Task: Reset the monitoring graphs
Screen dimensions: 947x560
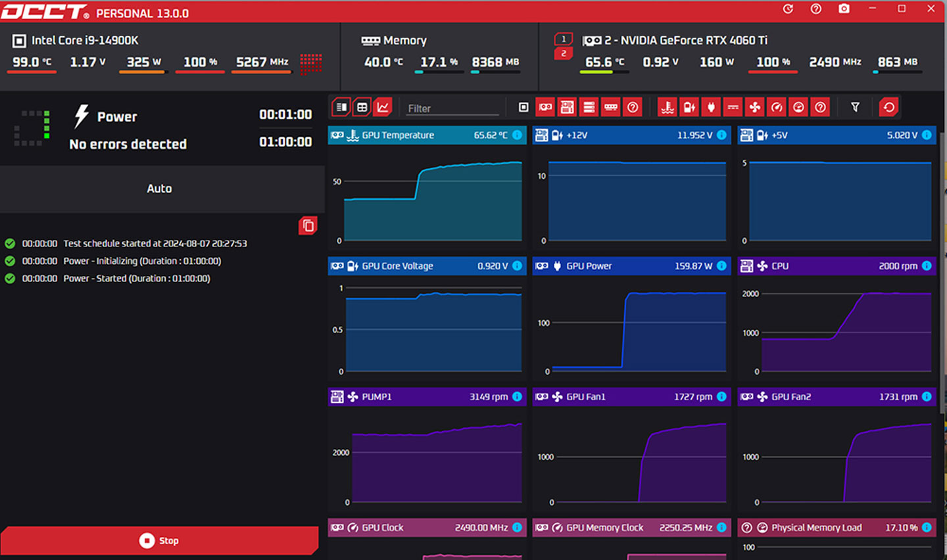Action: [x=889, y=107]
